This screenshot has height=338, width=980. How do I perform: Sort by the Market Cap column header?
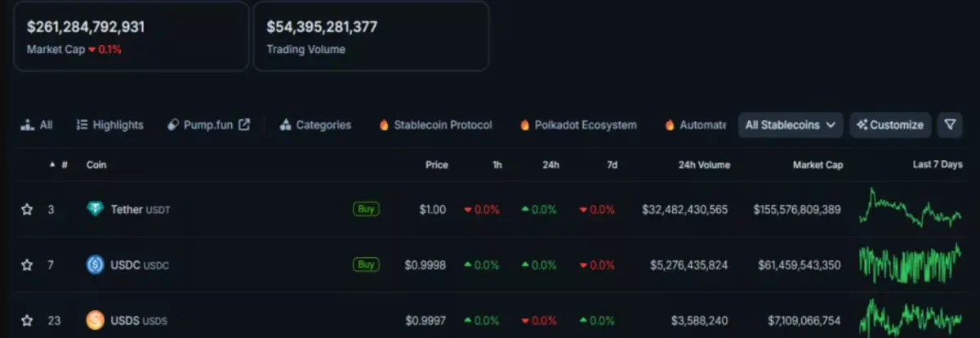[x=817, y=165]
